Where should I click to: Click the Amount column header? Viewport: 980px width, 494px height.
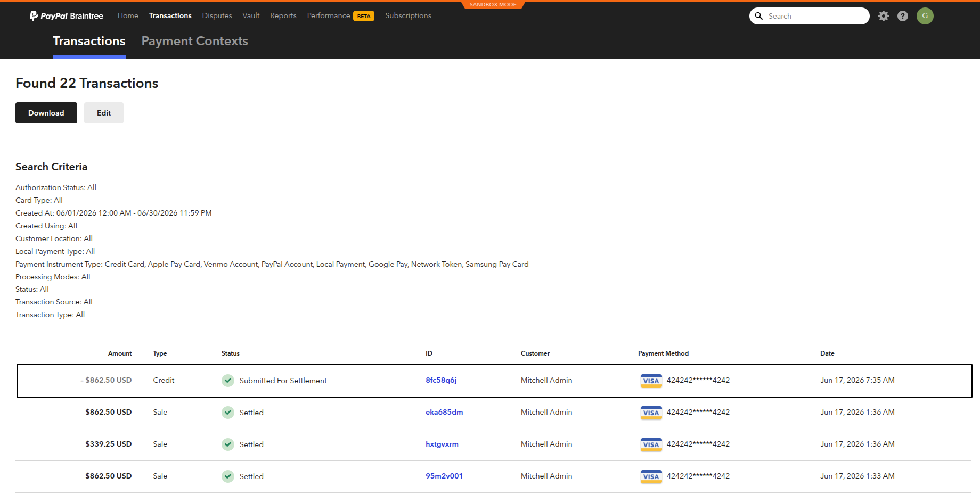[x=120, y=353]
